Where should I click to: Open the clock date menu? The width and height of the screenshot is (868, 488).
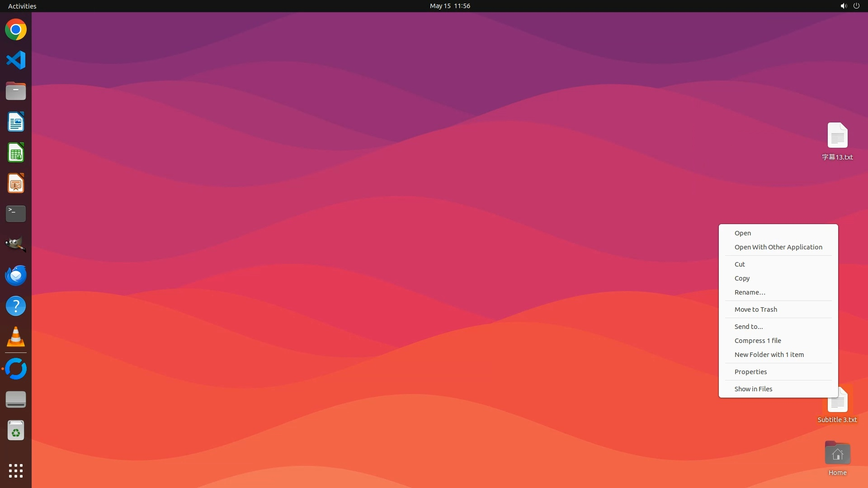[x=449, y=6]
